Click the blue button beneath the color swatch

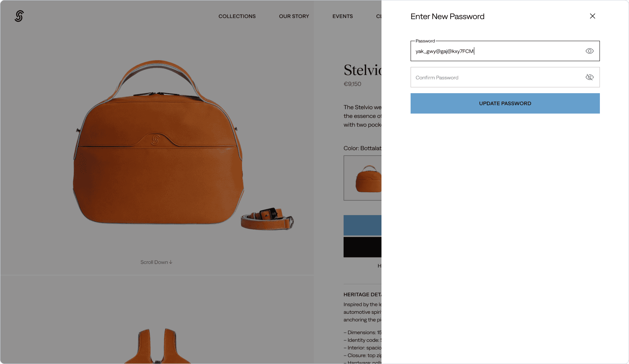pyautogui.click(x=363, y=225)
